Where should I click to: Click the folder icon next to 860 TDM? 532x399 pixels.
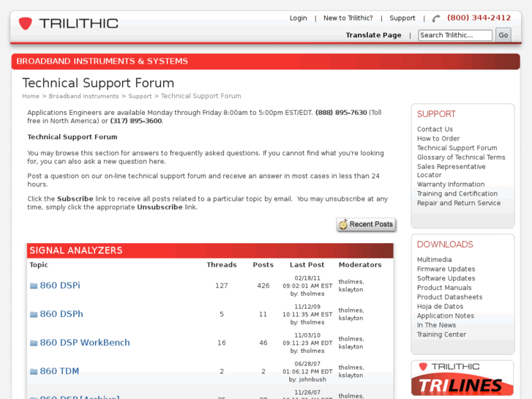34,371
